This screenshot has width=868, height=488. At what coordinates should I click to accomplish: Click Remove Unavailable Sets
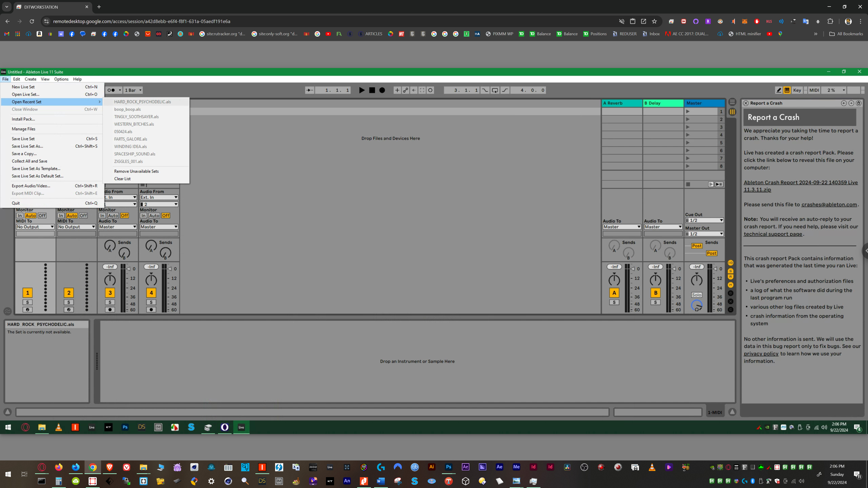tap(146, 171)
